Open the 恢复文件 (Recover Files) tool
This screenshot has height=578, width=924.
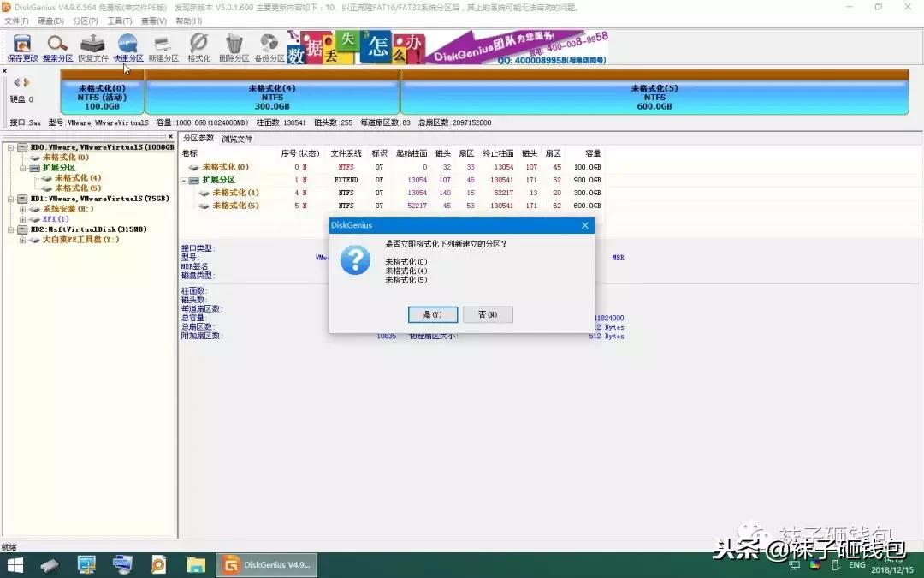point(92,46)
